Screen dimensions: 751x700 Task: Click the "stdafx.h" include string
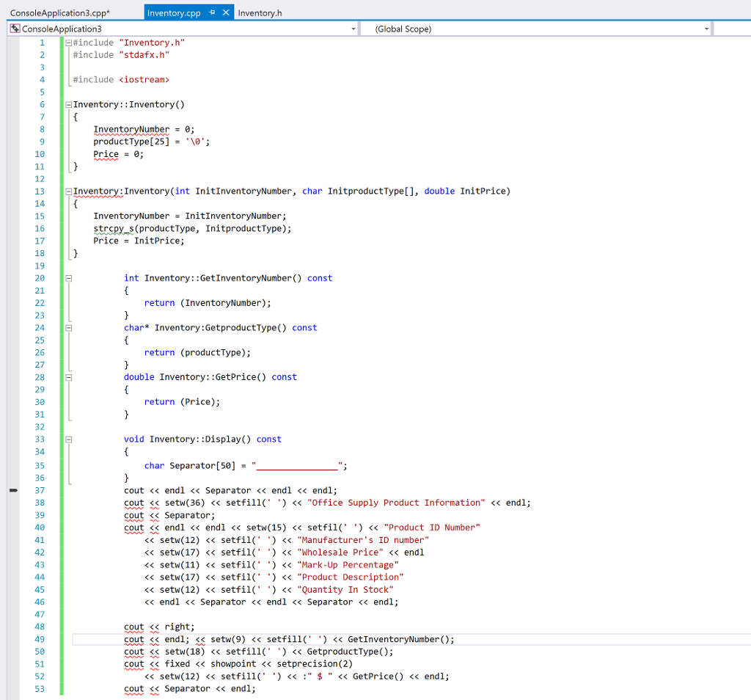(x=144, y=55)
